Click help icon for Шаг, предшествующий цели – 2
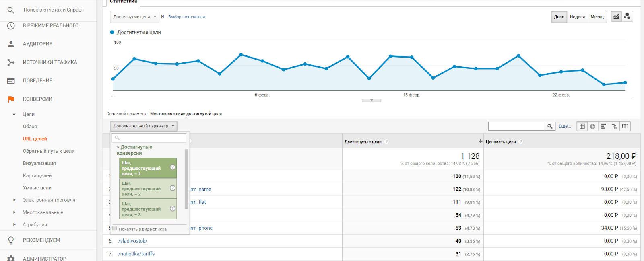 173,188
